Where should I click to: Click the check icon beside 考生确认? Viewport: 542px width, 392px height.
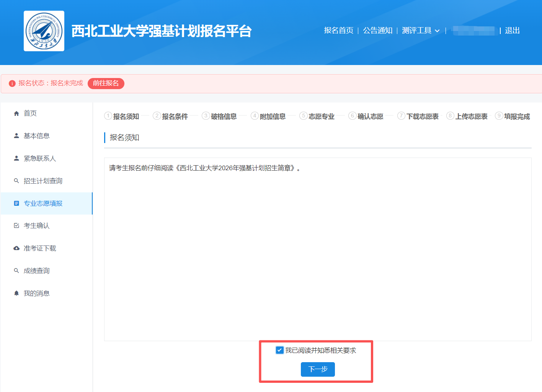tap(16, 226)
